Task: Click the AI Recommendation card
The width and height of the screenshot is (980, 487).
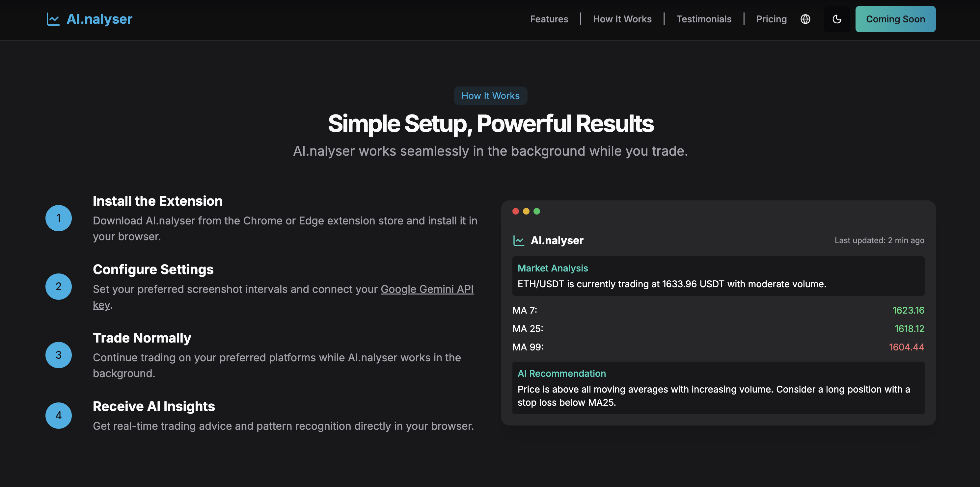Action: tap(718, 388)
